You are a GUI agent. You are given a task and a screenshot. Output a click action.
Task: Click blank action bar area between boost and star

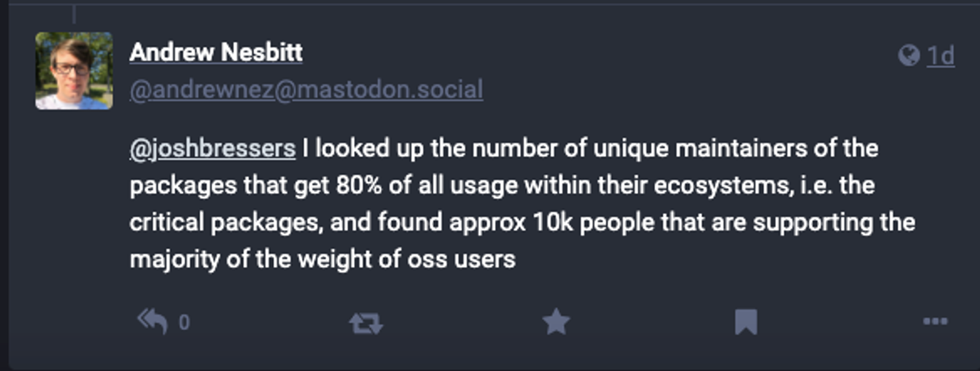[x=462, y=322]
